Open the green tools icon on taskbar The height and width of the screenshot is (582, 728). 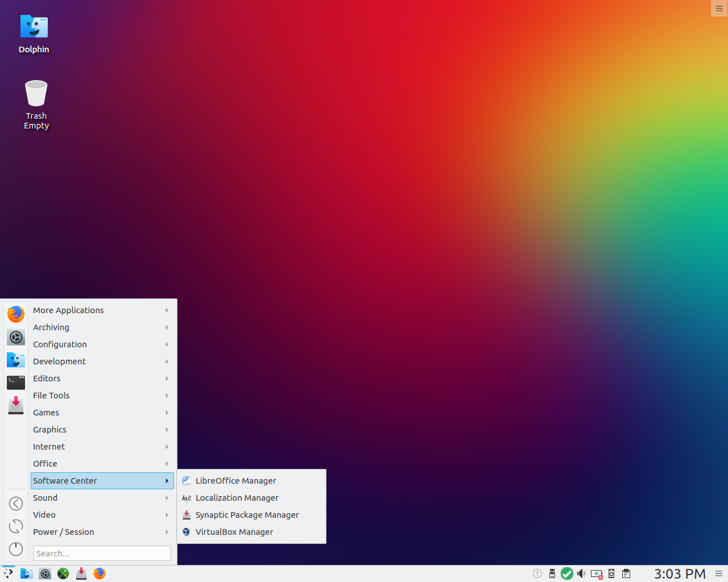pos(63,573)
